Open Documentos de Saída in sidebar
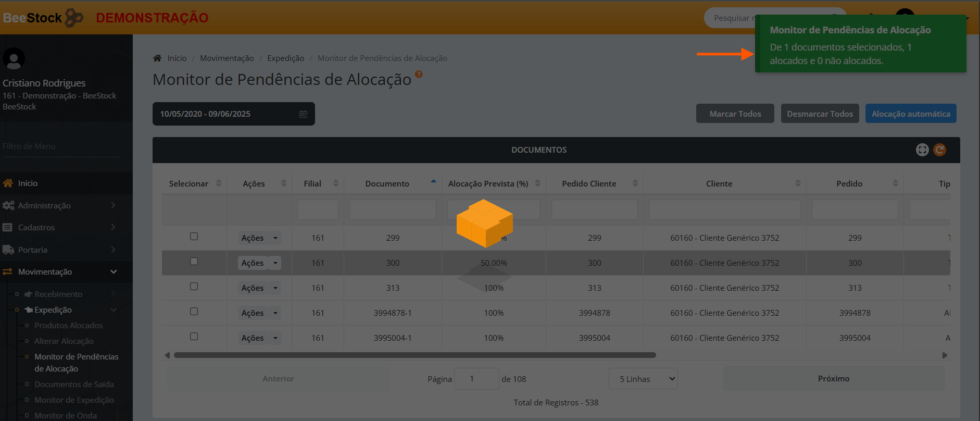The width and height of the screenshot is (980, 421). (x=74, y=385)
